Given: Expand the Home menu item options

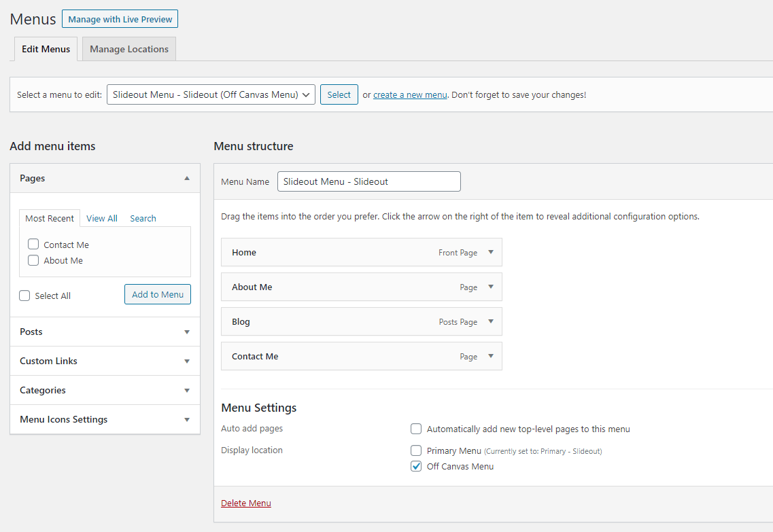Looking at the screenshot, I should tap(491, 252).
